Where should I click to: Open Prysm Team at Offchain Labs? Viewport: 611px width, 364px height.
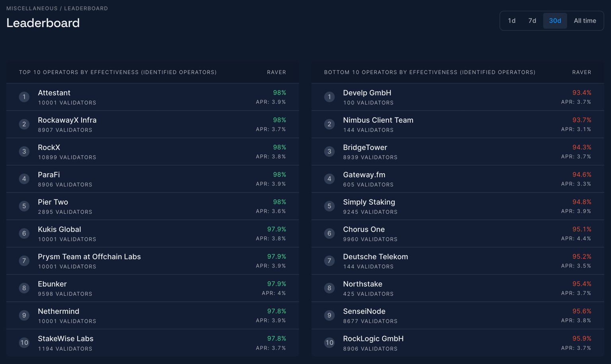pos(89,257)
